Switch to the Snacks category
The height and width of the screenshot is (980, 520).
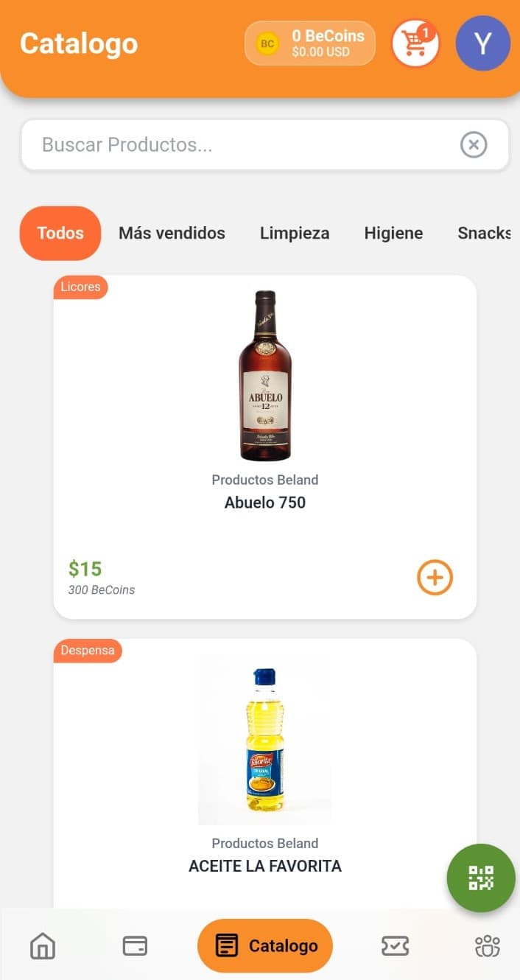(x=485, y=233)
